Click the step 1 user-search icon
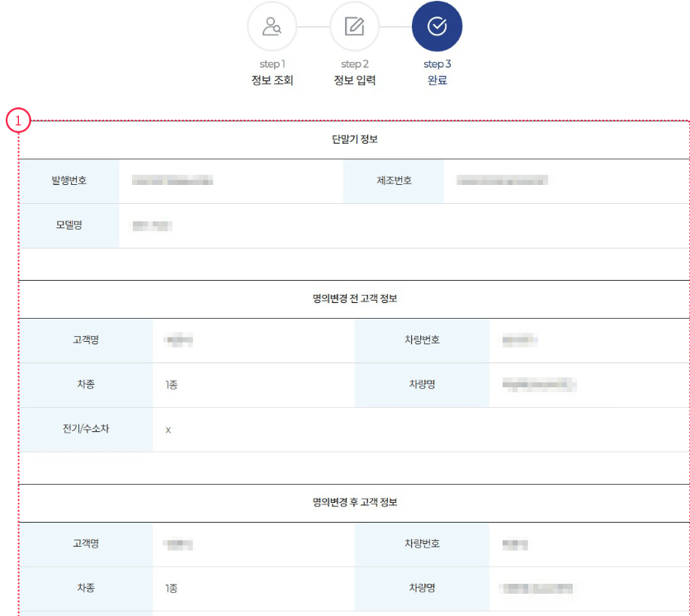 click(x=272, y=26)
